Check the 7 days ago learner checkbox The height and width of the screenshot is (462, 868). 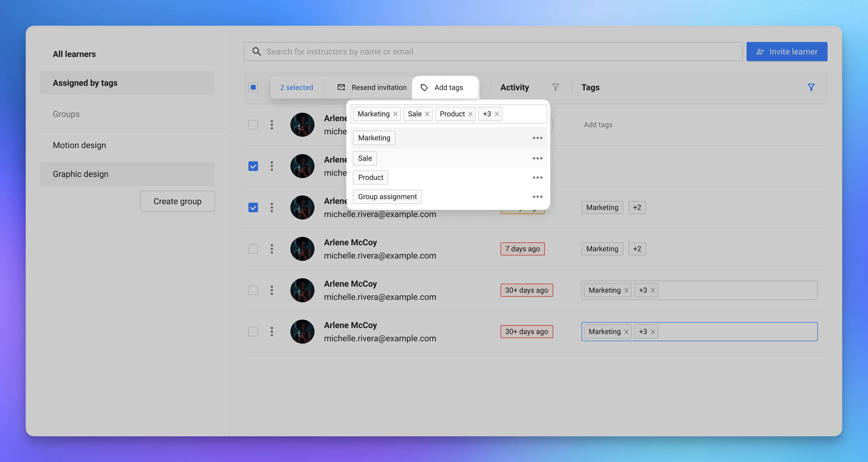tap(253, 249)
